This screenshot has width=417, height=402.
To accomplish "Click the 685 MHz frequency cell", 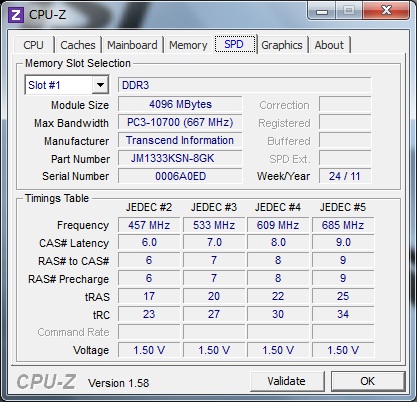I will [x=343, y=225].
